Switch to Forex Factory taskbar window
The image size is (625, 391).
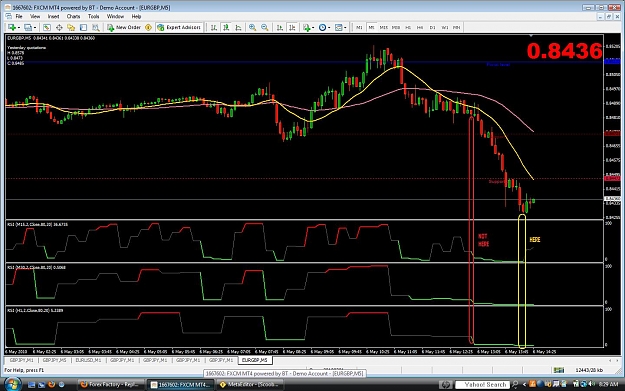point(110,385)
